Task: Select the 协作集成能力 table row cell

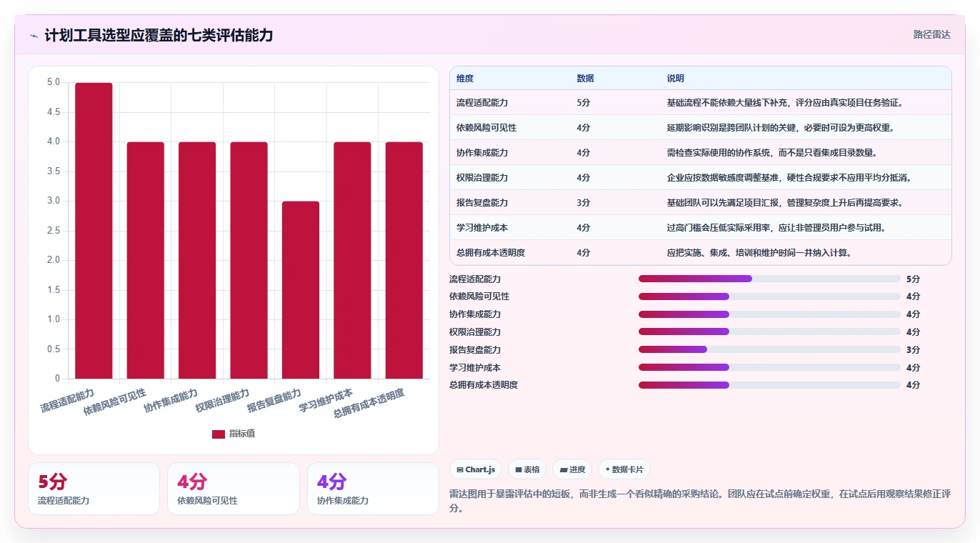Action: coord(482,153)
